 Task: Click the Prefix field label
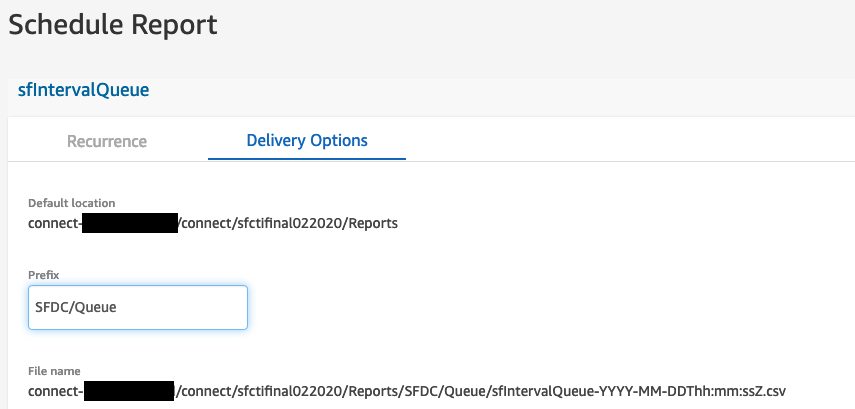pos(44,275)
